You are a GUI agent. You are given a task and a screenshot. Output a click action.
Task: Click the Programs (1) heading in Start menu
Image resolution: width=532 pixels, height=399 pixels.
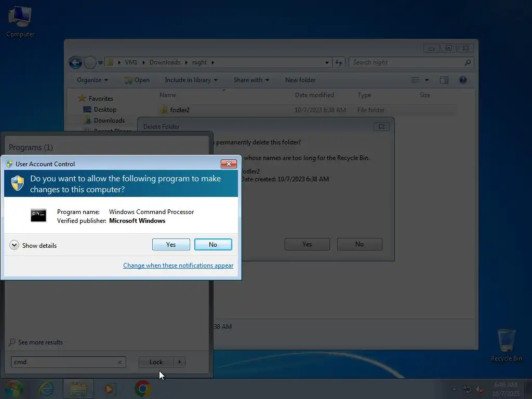click(x=31, y=148)
